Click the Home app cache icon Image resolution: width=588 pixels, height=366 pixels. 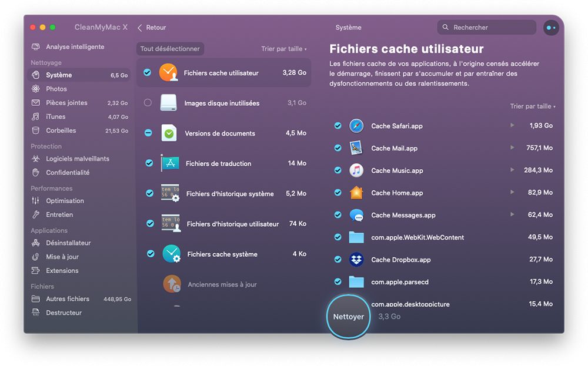pyautogui.click(x=356, y=193)
